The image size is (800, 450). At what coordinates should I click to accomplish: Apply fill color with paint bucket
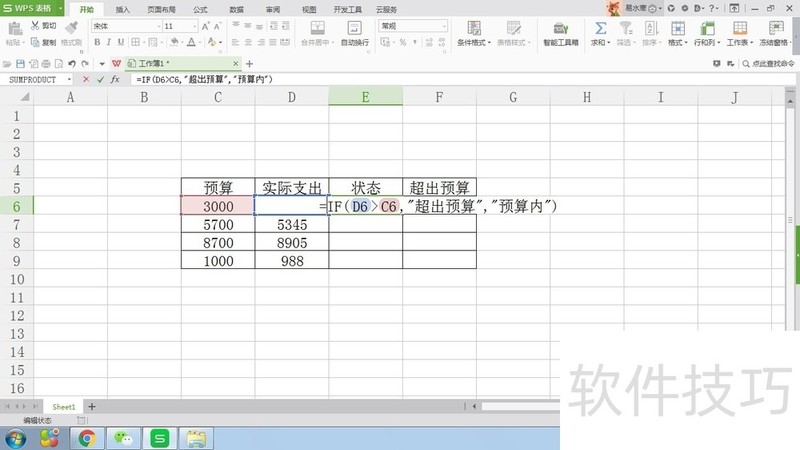point(174,42)
